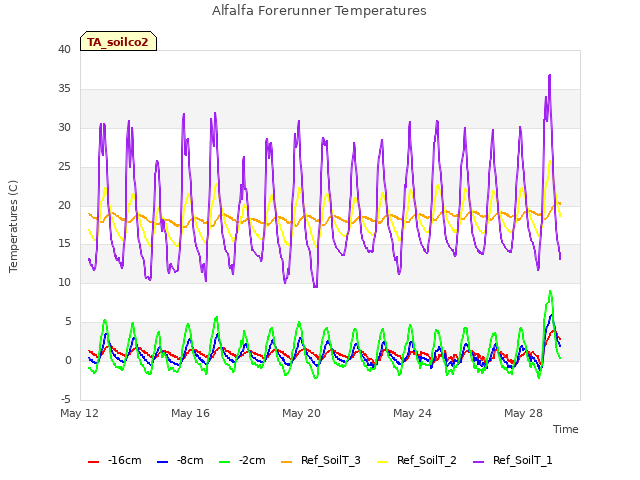640x480 pixels.
Task: Click the May 12 x-axis label
Action: coord(80,413)
